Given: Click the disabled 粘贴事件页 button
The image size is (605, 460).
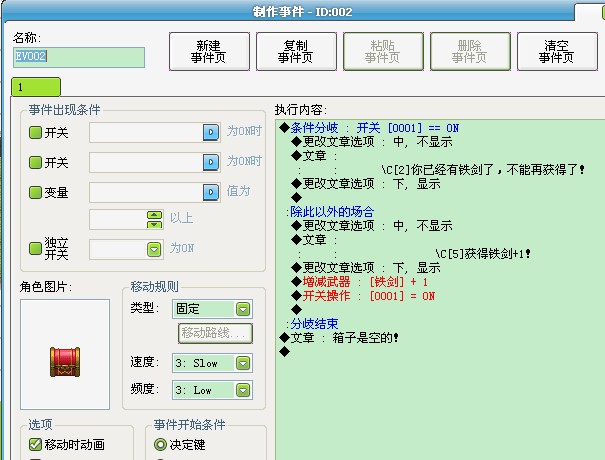Looking at the screenshot, I should coord(383,51).
